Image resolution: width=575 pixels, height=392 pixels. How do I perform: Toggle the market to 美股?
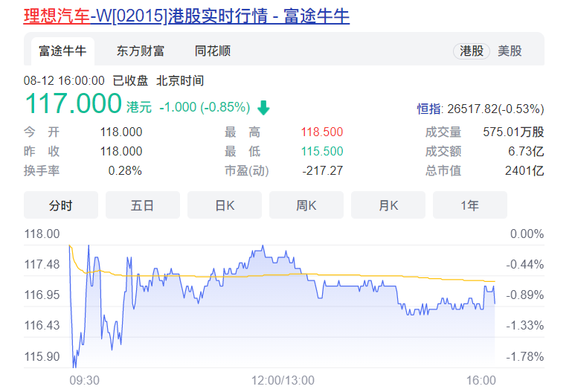click(510, 51)
